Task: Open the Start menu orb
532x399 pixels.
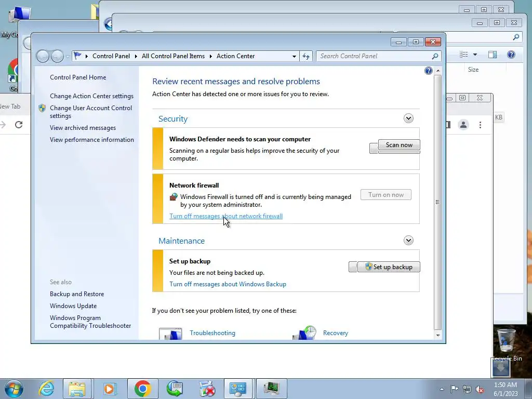Action: [14, 389]
